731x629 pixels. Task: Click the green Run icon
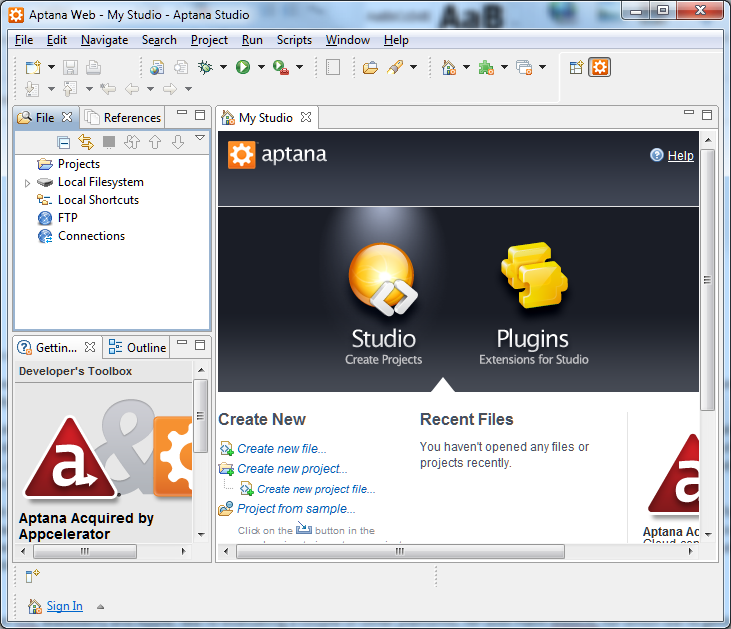pyautogui.click(x=242, y=68)
